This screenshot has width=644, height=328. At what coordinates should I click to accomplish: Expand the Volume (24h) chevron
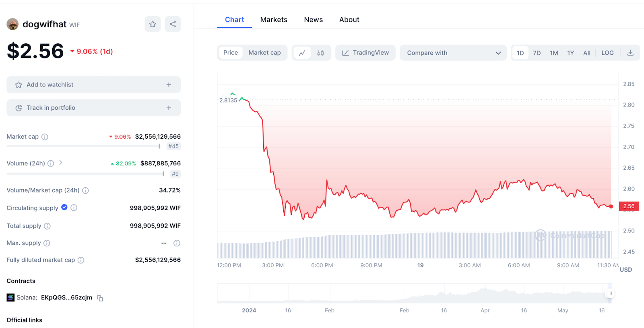coord(61,163)
